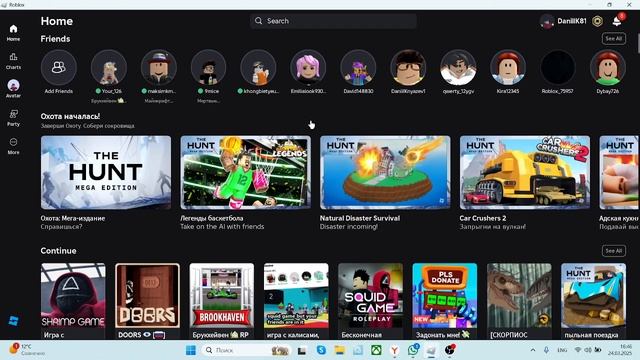Click the Roblox taskbar icon
Image resolution: width=640 pixels, height=360 pixels.
point(431,350)
